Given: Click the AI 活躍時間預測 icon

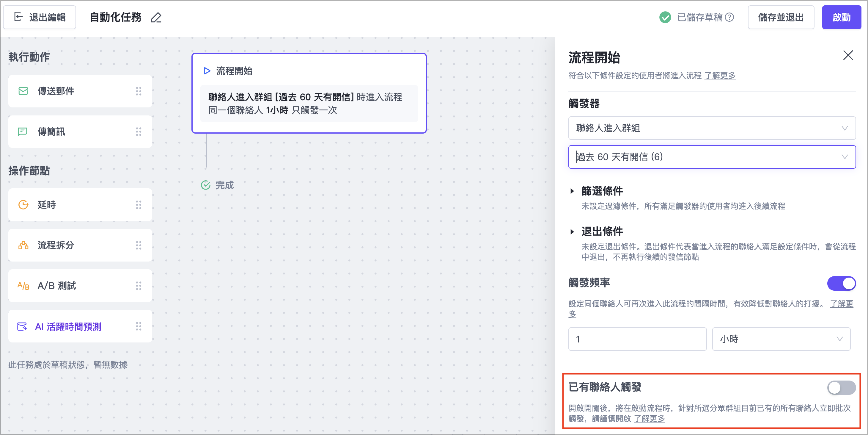Looking at the screenshot, I should pyautogui.click(x=22, y=326).
